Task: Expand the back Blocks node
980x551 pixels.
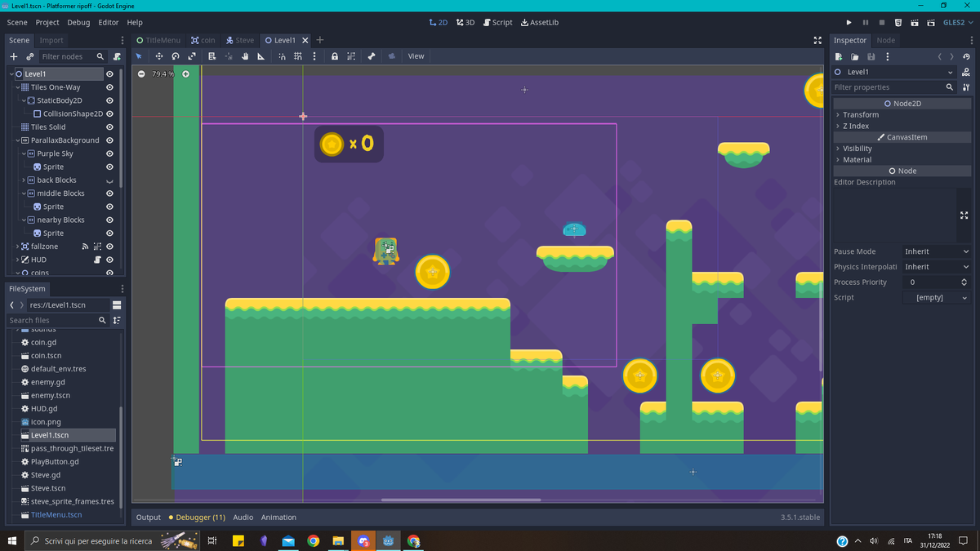Action: point(24,180)
